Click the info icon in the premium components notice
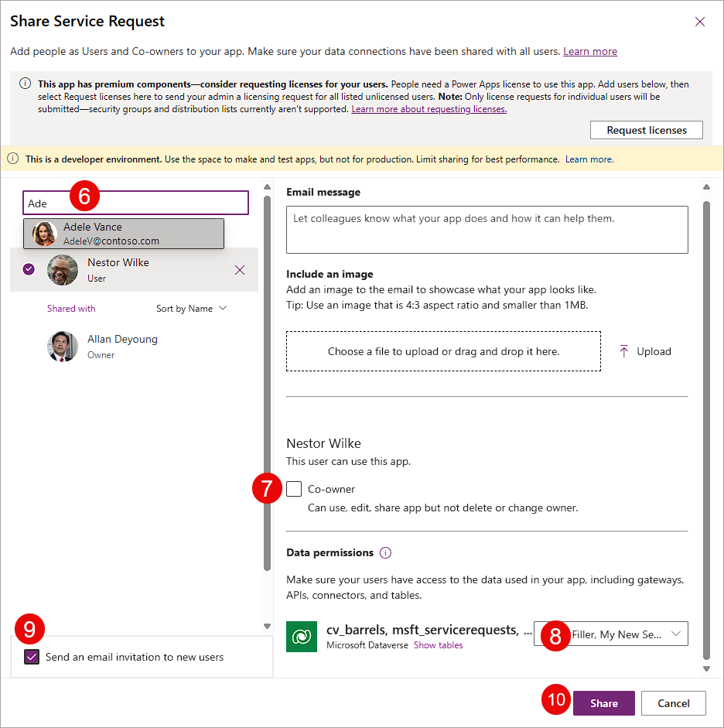Image resolution: width=724 pixels, height=728 pixels. 25,84
